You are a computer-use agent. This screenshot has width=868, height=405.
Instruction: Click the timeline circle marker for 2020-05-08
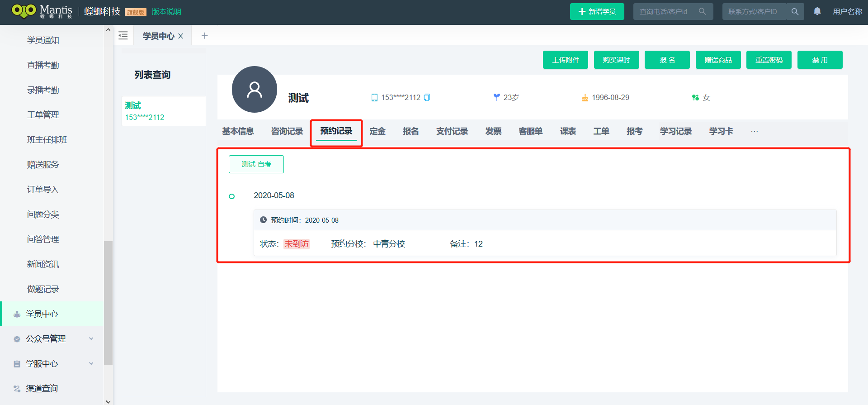232,196
